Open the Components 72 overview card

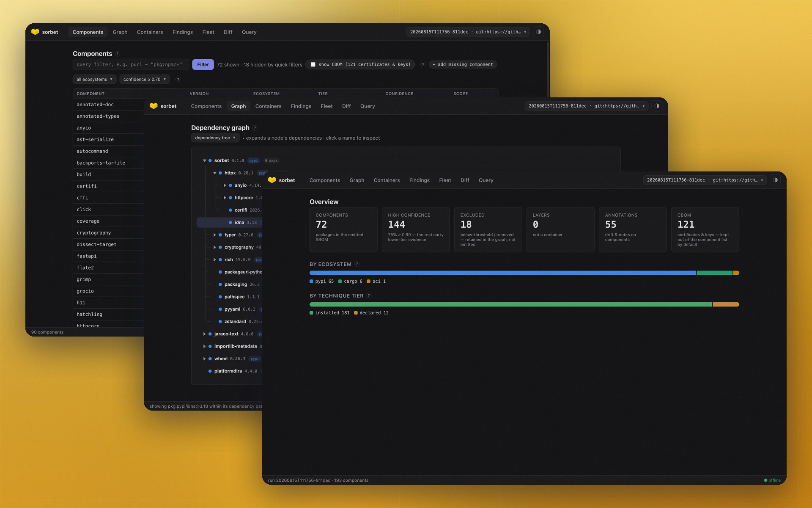[x=343, y=229]
